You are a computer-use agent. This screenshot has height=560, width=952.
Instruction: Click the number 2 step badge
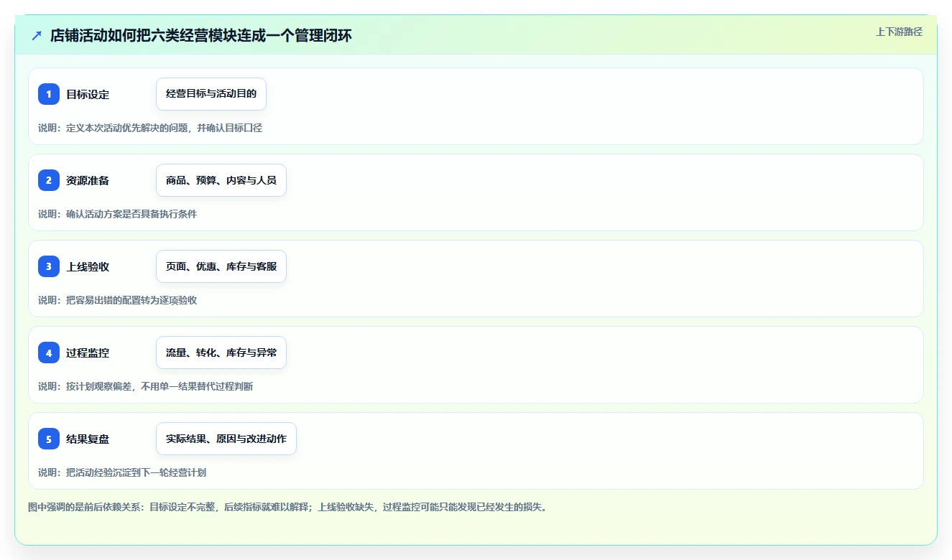(x=49, y=180)
